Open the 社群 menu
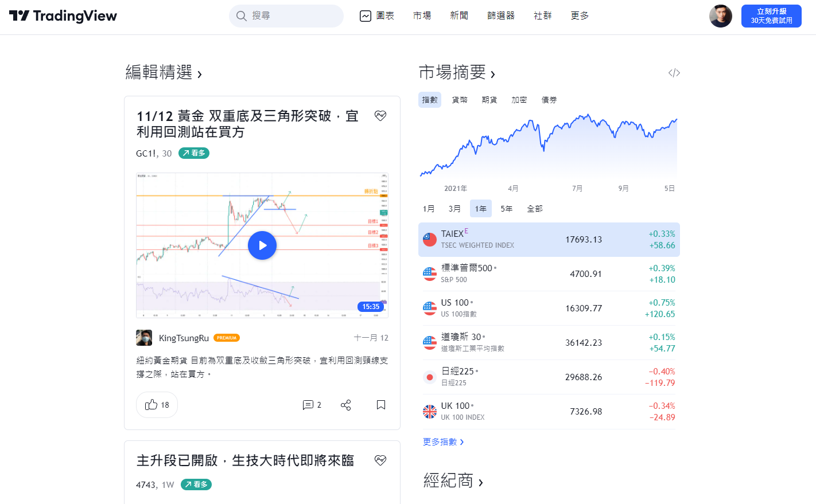Image resolution: width=816 pixels, height=504 pixels. click(543, 16)
